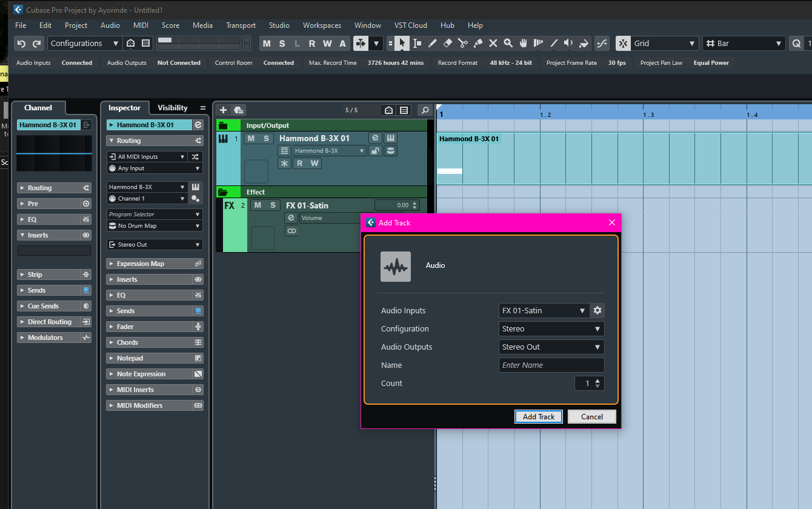The height and width of the screenshot is (509, 812).
Task: Enable Write automation on Hammond track
Action: point(314,164)
